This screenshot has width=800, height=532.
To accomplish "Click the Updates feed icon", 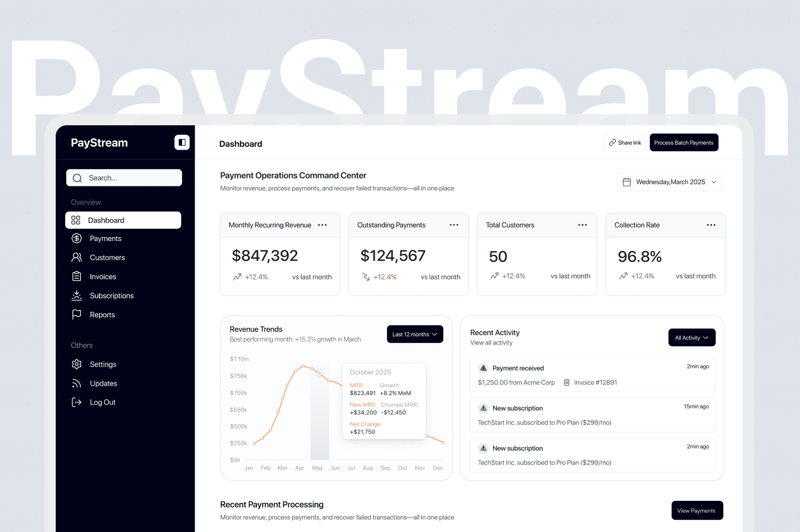I will pos(77,383).
